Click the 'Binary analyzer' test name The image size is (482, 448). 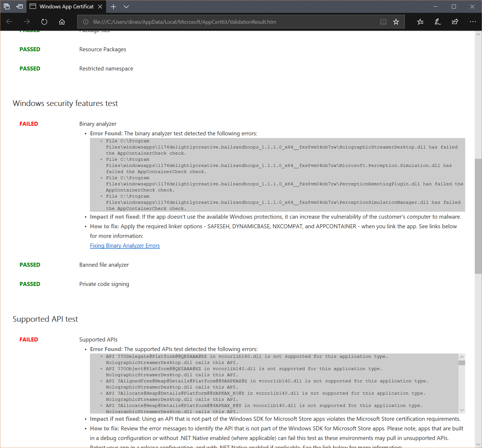tap(98, 124)
